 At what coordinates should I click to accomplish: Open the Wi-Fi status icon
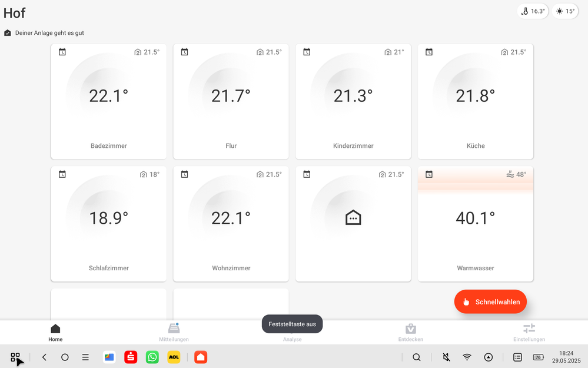click(467, 357)
